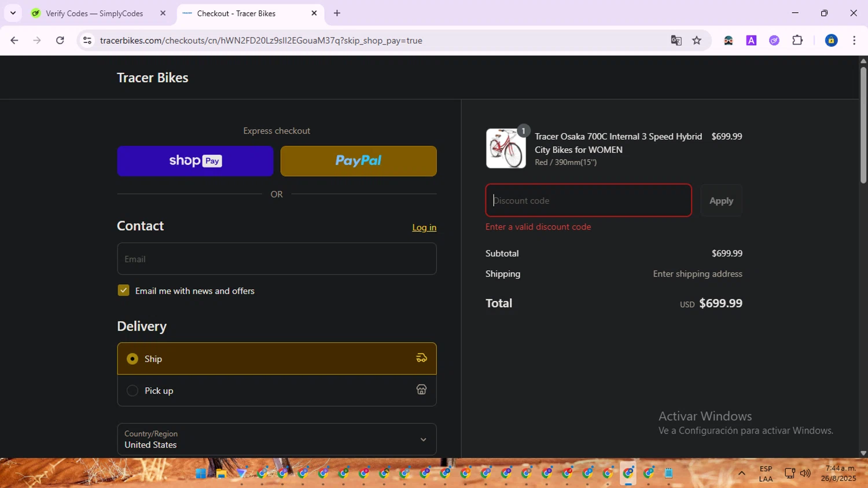This screenshot has height=488, width=868.
Task: Open the notepad app on the taskbar
Action: coord(668,474)
